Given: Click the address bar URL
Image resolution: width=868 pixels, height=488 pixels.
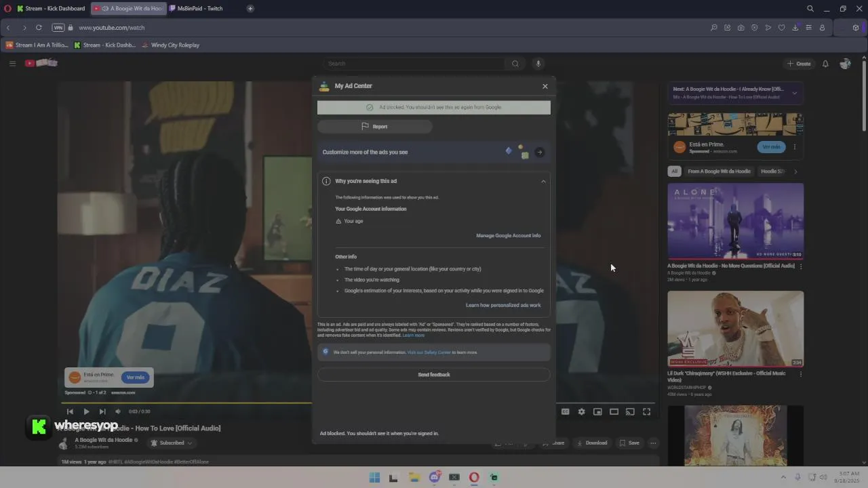Looking at the screenshot, I should coord(112,28).
